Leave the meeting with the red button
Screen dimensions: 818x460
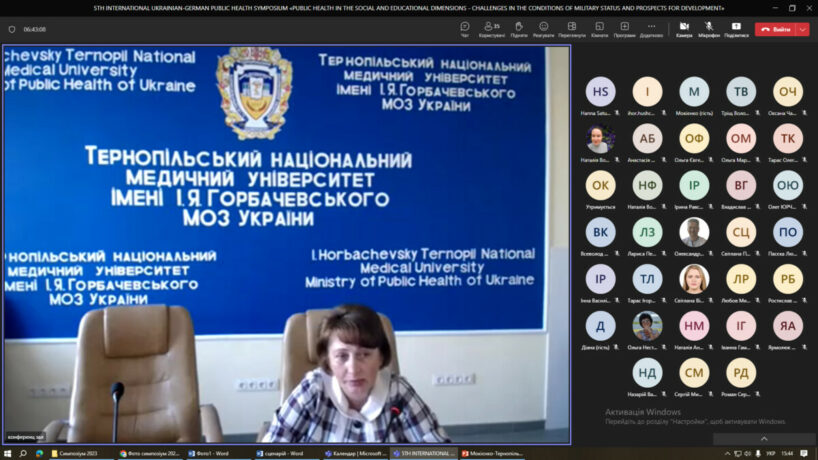pyautogui.click(x=776, y=29)
